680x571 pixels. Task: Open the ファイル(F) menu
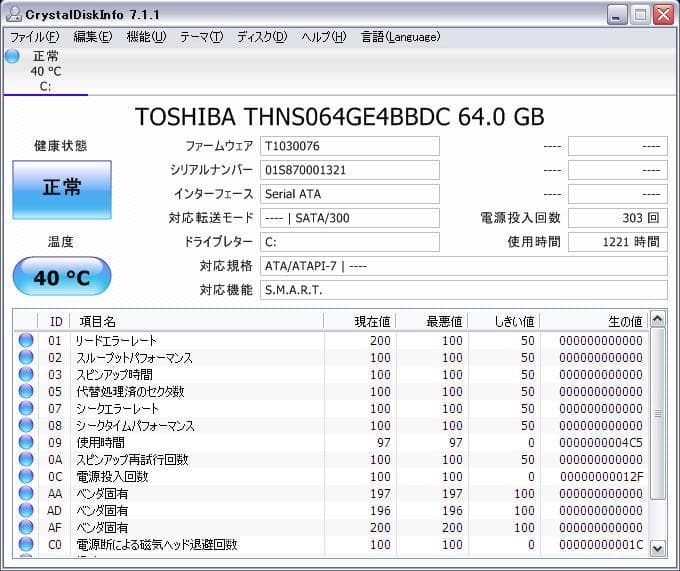[x=34, y=37]
